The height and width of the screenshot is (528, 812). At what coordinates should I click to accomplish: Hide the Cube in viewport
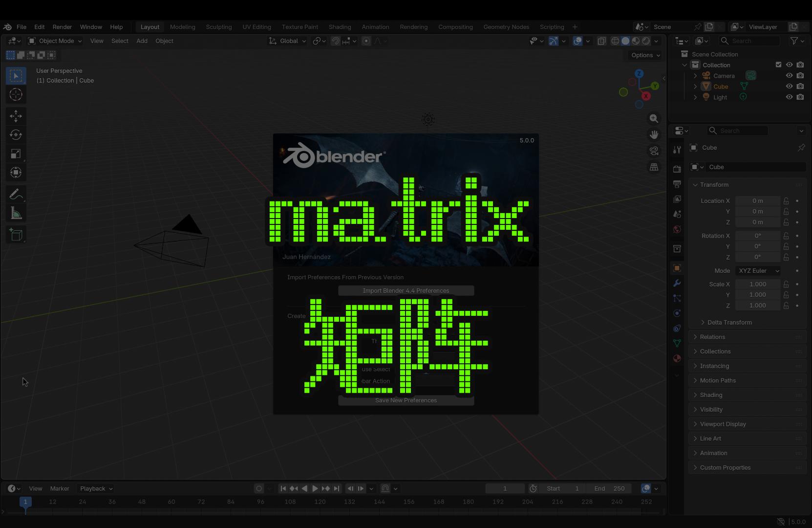point(789,87)
